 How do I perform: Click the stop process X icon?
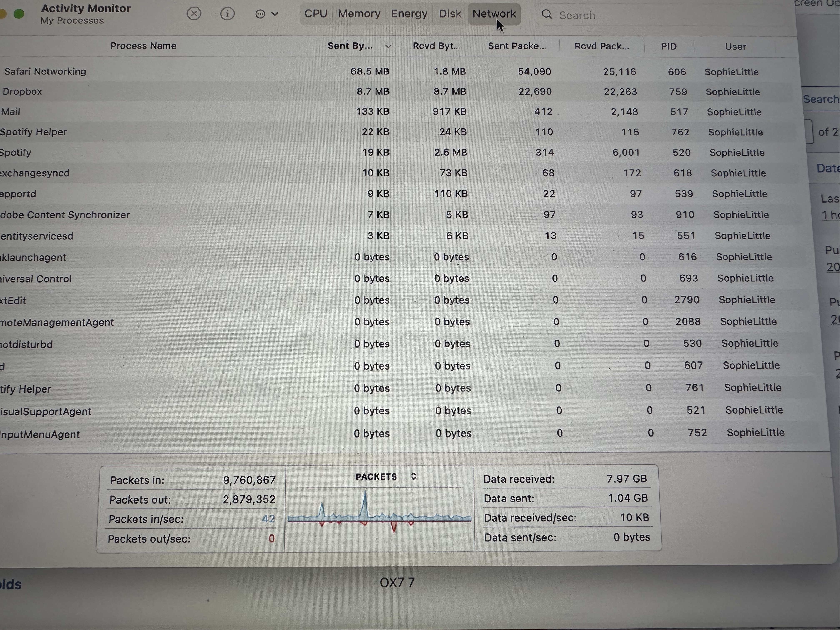tap(194, 14)
